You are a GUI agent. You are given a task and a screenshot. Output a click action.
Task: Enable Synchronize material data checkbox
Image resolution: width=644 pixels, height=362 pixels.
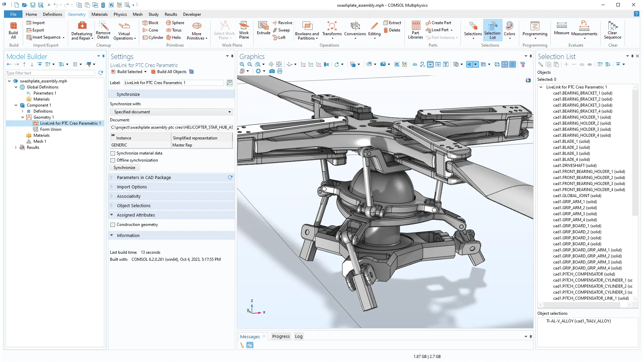click(113, 153)
